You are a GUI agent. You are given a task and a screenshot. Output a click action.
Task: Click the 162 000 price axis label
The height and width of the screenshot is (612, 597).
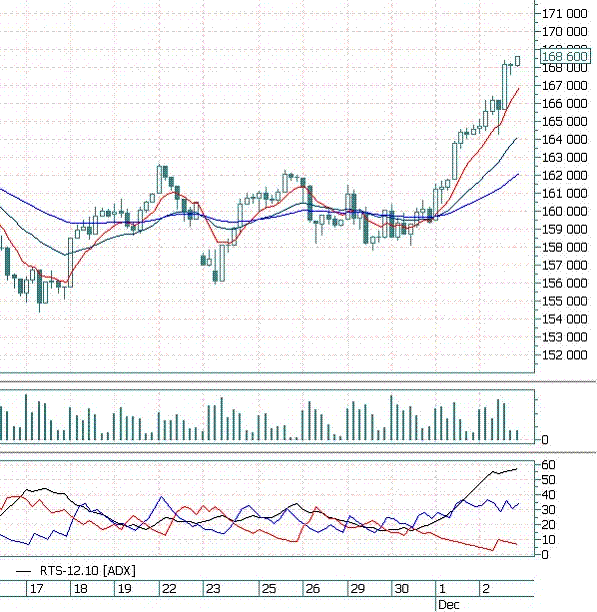565,175
